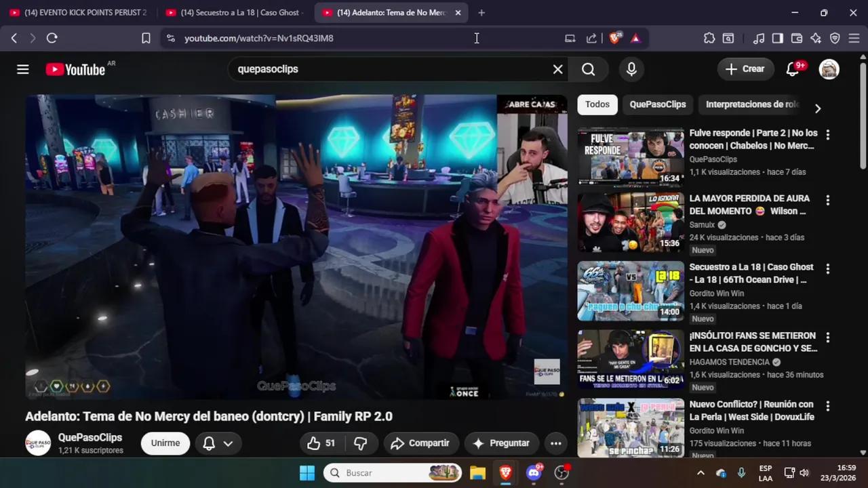Open the 15:36 Samulx video thumbnail
Screen dimensions: 868x488
631,222
